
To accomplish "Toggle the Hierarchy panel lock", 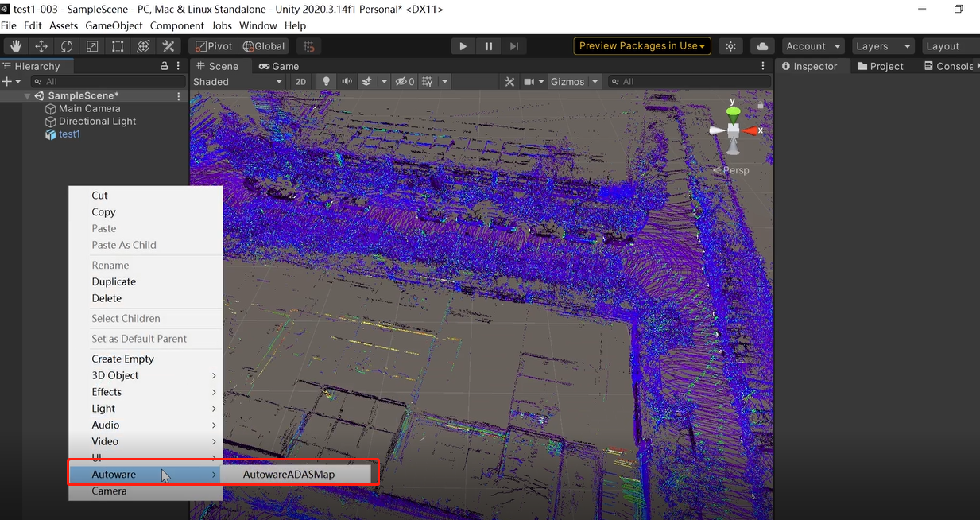I will (165, 66).
